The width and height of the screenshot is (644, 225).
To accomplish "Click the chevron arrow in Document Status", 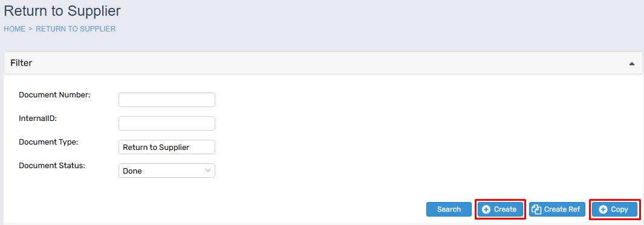I will click(208, 171).
